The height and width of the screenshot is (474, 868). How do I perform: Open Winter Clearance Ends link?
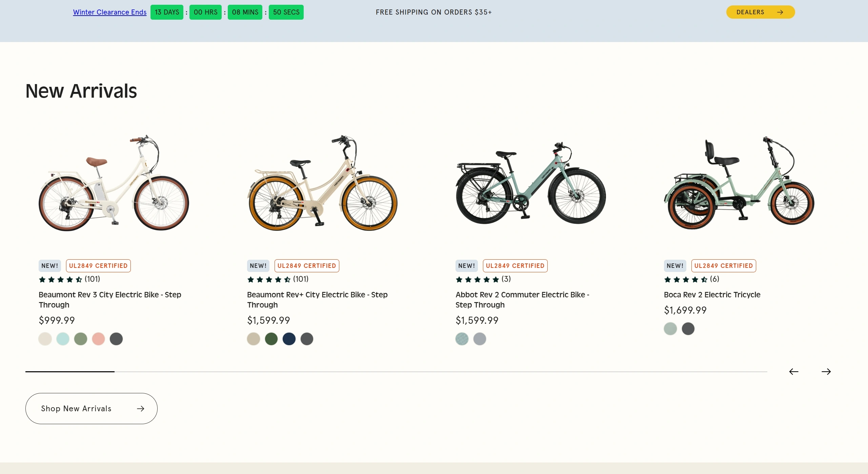click(109, 12)
